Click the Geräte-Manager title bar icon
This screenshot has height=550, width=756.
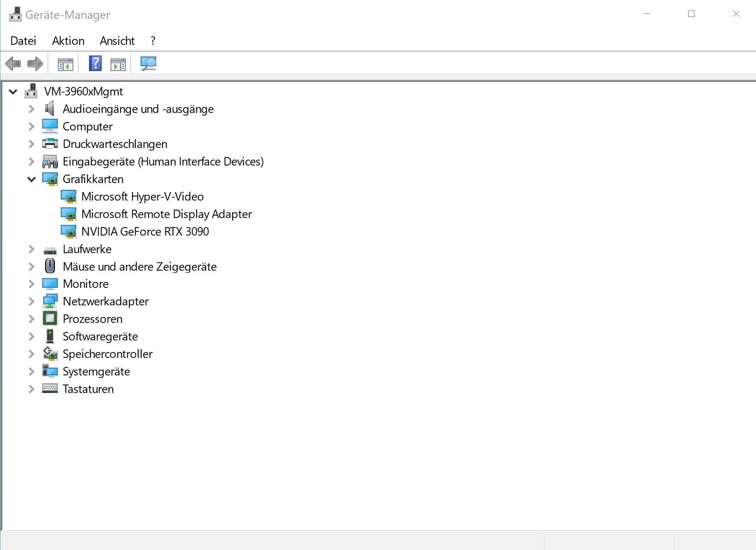[15, 14]
